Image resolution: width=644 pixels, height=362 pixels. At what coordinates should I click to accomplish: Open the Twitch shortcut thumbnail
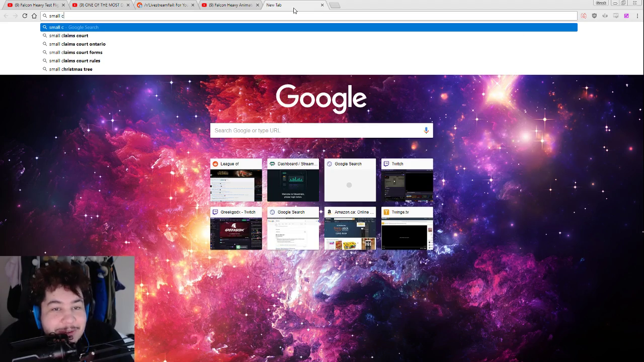(x=407, y=180)
